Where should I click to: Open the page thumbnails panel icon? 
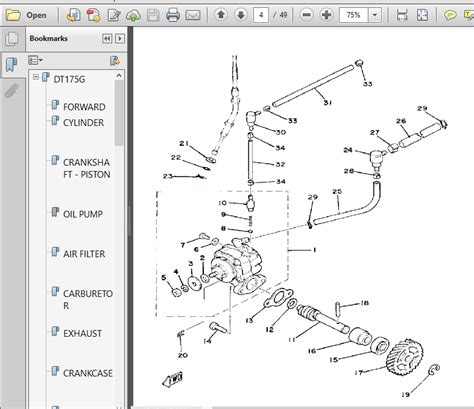pyautogui.click(x=12, y=39)
